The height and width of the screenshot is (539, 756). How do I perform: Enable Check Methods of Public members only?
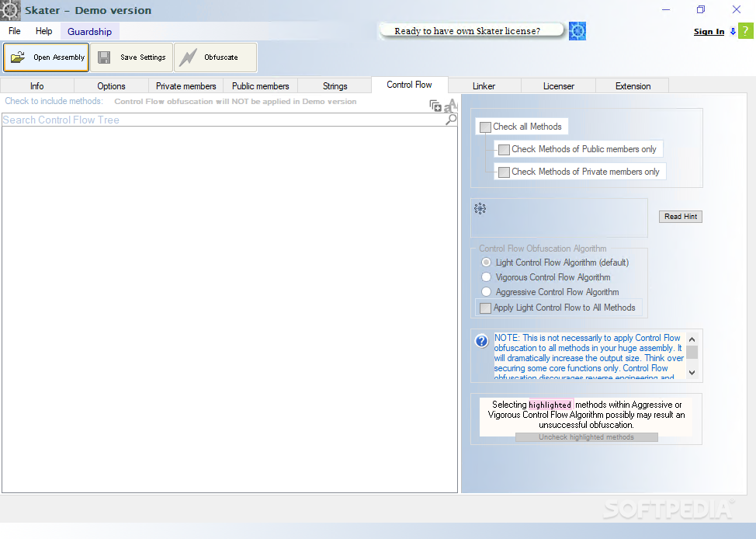[x=504, y=150]
